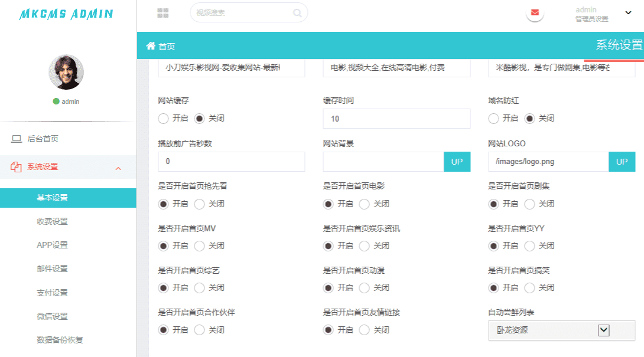Screen dimensions: 644x357
Task: Expand the admin account dropdown arrow
Action: coord(628,13)
